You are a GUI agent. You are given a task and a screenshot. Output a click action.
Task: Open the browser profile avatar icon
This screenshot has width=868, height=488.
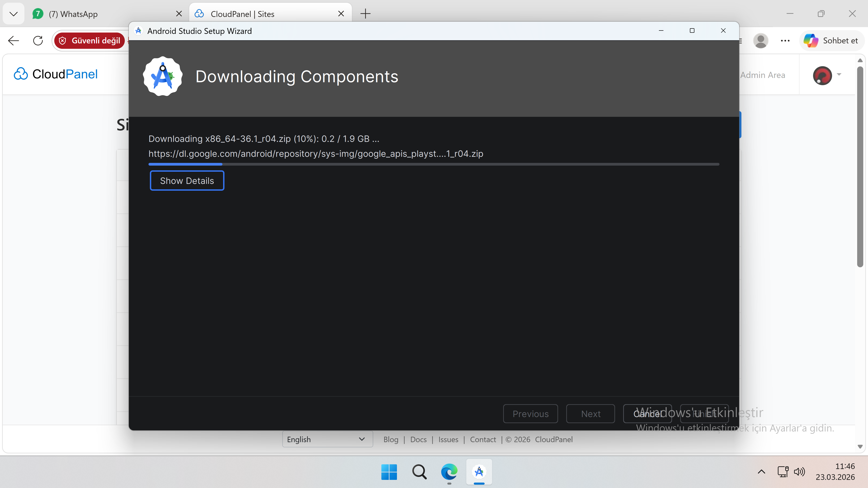760,41
